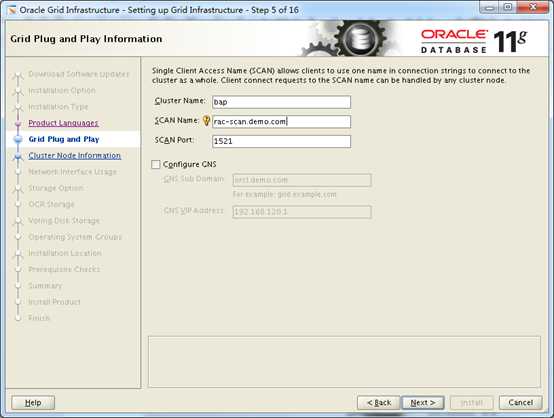
Task: Click the Install Product step
Action: point(54,302)
